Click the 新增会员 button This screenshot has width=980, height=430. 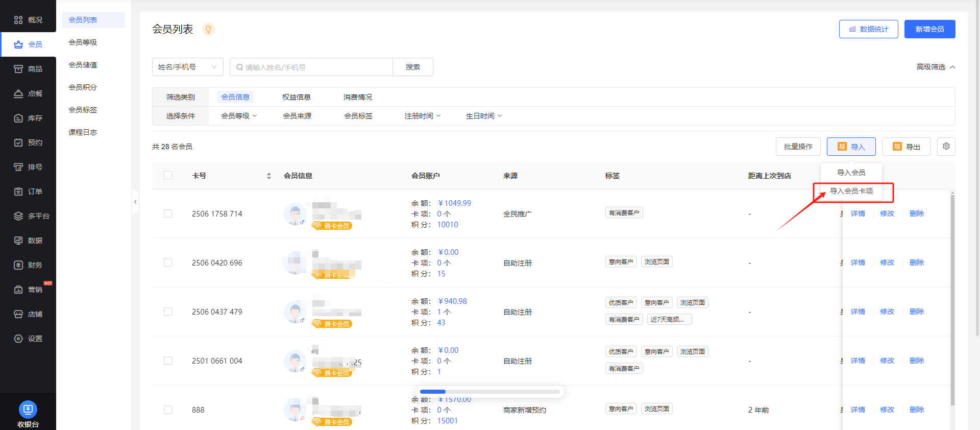point(929,29)
